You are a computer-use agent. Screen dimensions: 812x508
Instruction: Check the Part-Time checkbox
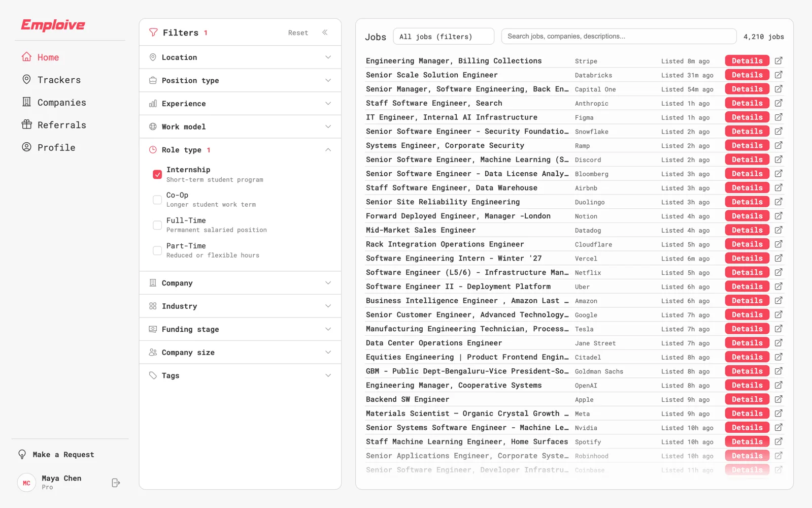[x=157, y=250]
